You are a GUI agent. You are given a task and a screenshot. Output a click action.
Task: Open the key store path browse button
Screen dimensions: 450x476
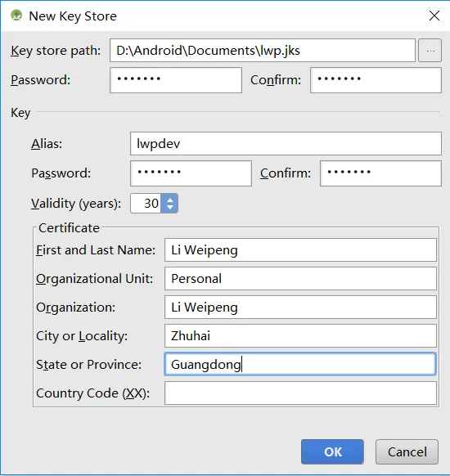point(430,51)
